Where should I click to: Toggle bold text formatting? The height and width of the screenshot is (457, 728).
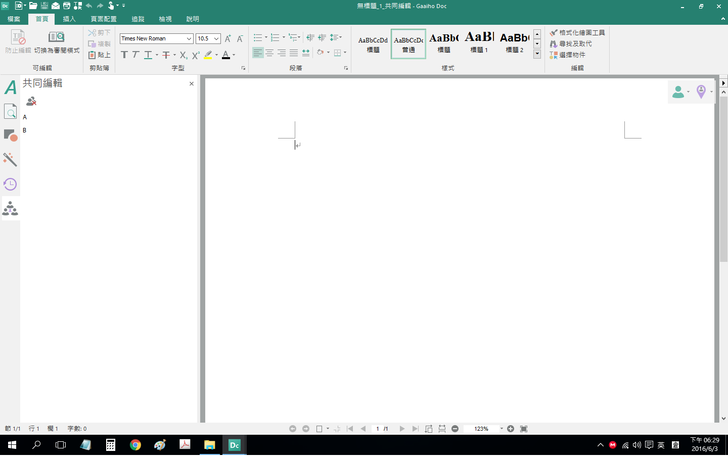(x=125, y=54)
